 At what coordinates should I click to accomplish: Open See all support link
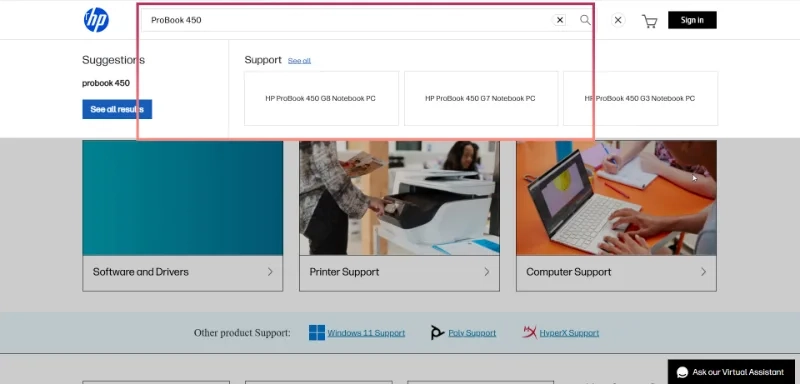299,61
